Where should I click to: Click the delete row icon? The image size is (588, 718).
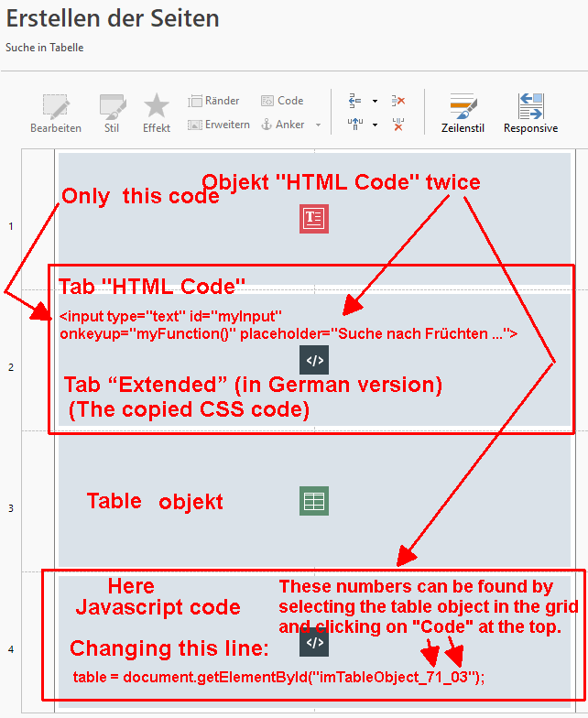pos(398,101)
